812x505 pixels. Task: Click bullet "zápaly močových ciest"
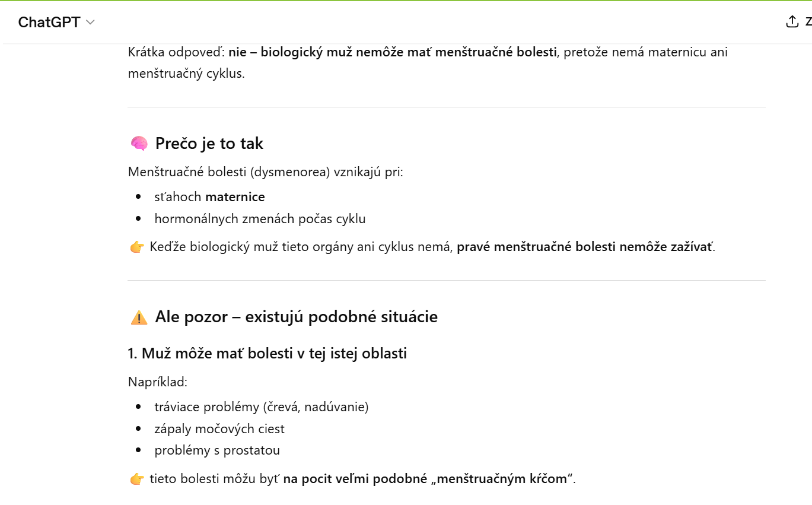pyautogui.click(x=219, y=429)
